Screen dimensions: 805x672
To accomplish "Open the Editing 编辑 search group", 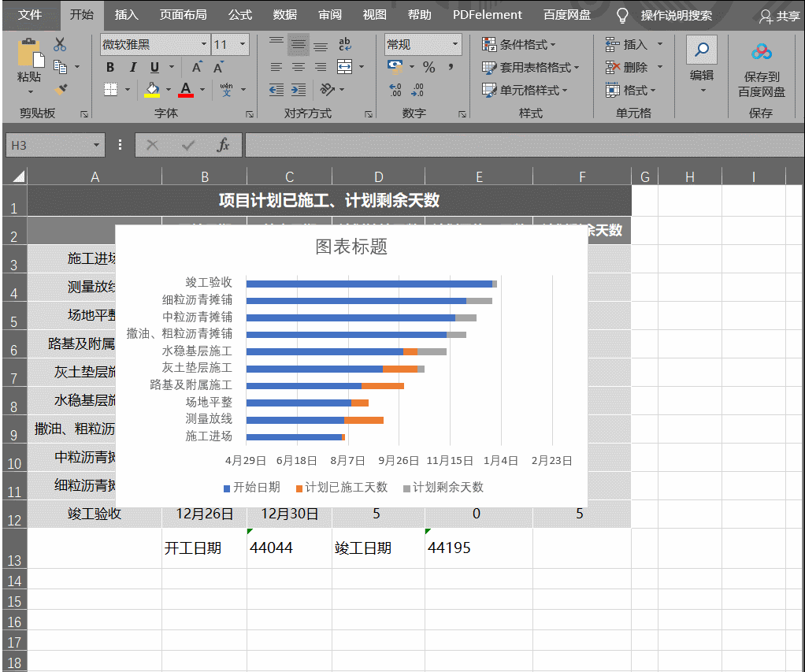I will click(702, 64).
